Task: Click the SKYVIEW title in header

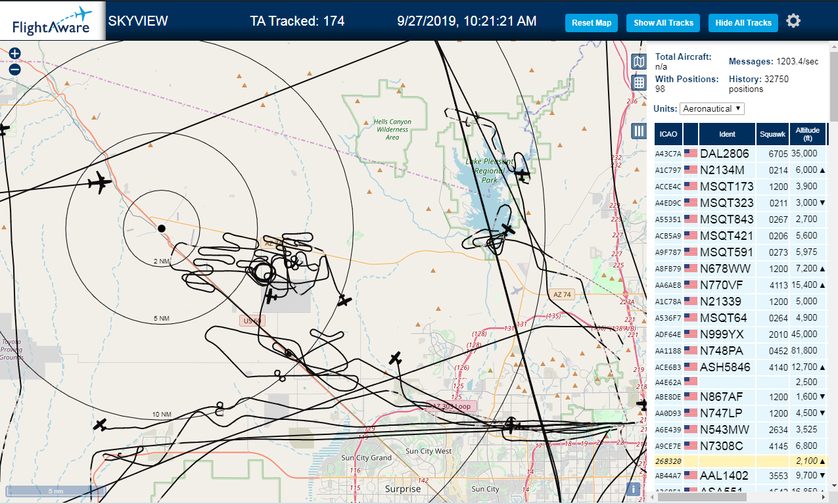Action: coord(138,21)
